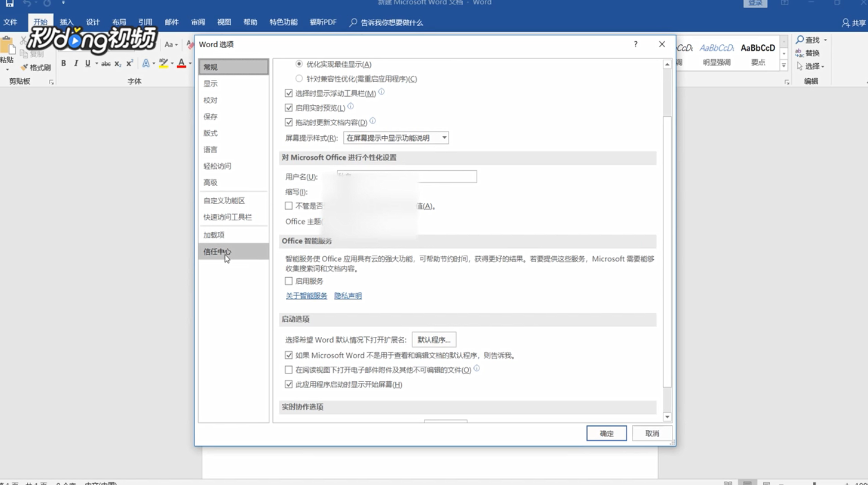The image size is (868, 485).
Task: Open 屏幕提示样式 dropdown list
Action: 396,138
